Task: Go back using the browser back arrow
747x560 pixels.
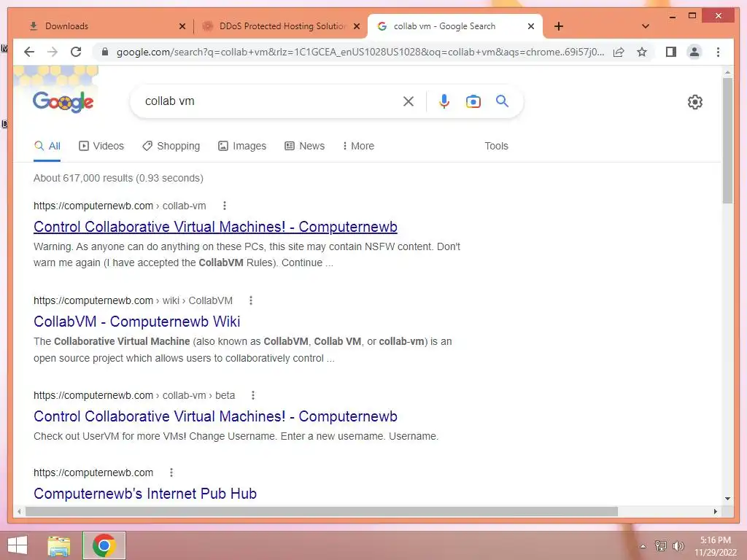Action: pyautogui.click(x=29, y=52)
